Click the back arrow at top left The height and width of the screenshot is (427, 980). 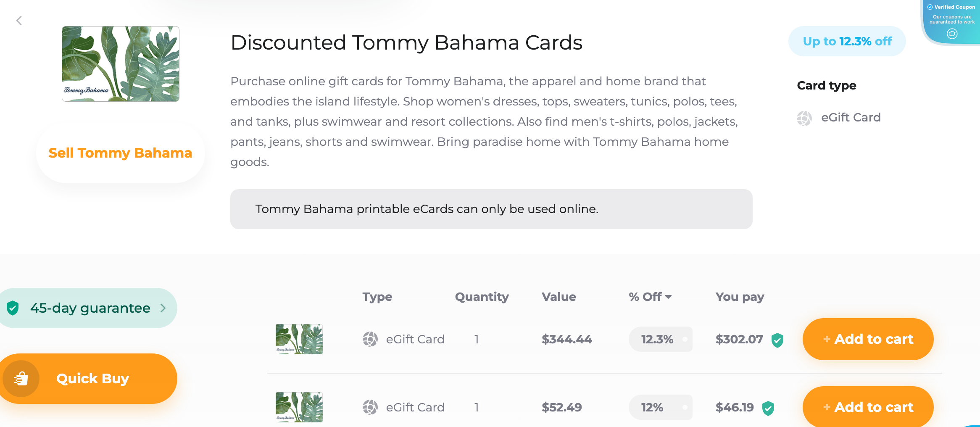[x=19, y=20]
